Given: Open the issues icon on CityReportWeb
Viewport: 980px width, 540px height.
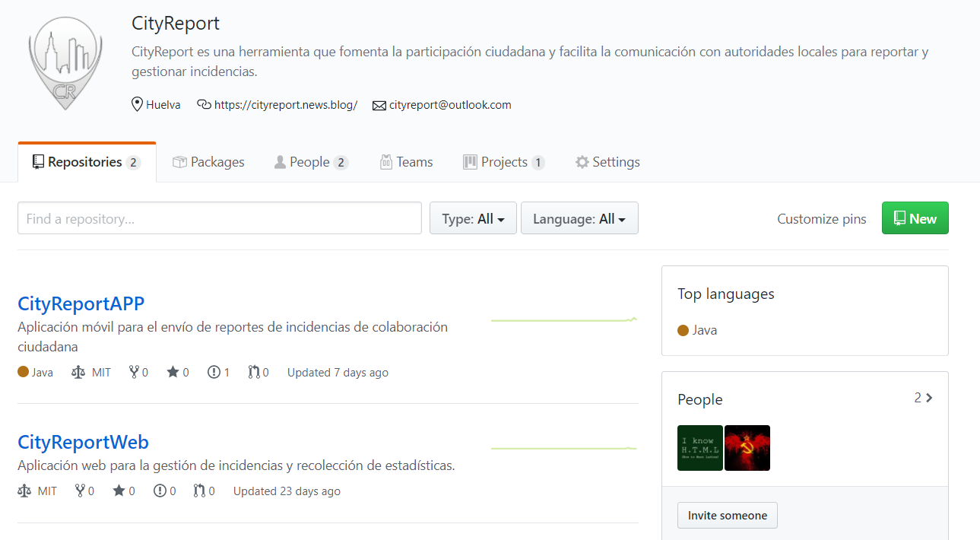Looking at the screenshot, I should click(x=160, y=491).
